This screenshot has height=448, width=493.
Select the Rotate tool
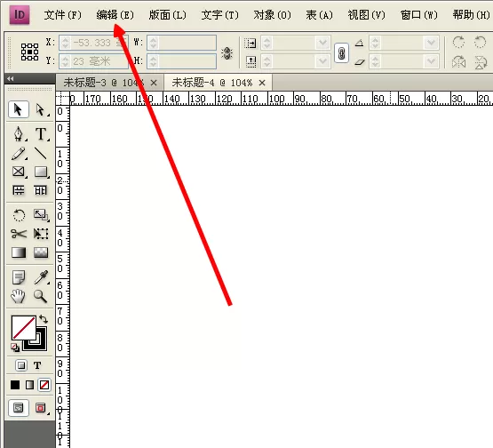coord(19,215)
